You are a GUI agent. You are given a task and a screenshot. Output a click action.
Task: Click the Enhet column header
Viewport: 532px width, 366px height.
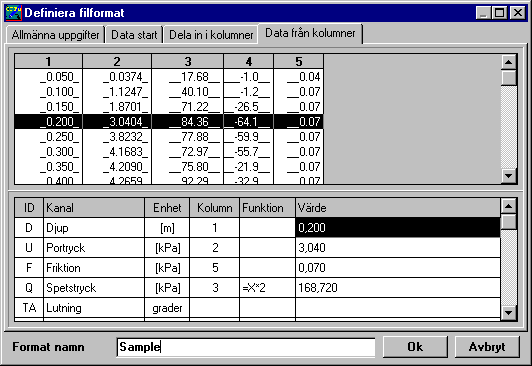(x=167, y=208)
